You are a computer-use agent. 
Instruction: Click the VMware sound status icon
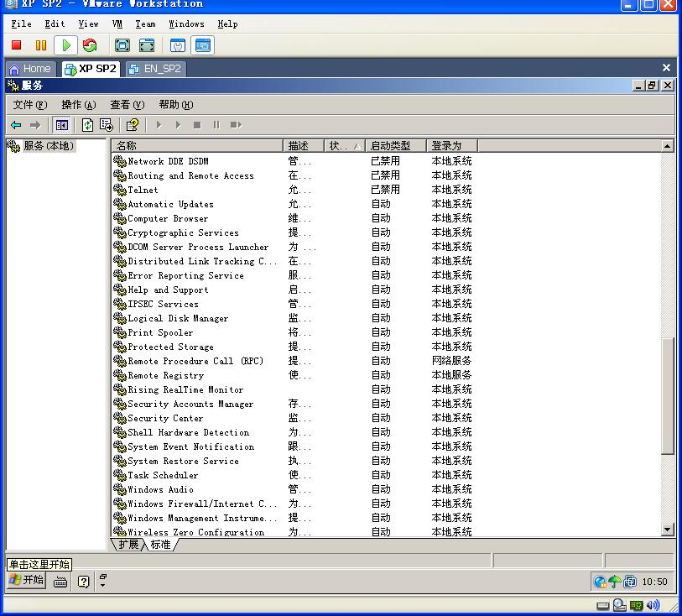click(x=653, y=605)
